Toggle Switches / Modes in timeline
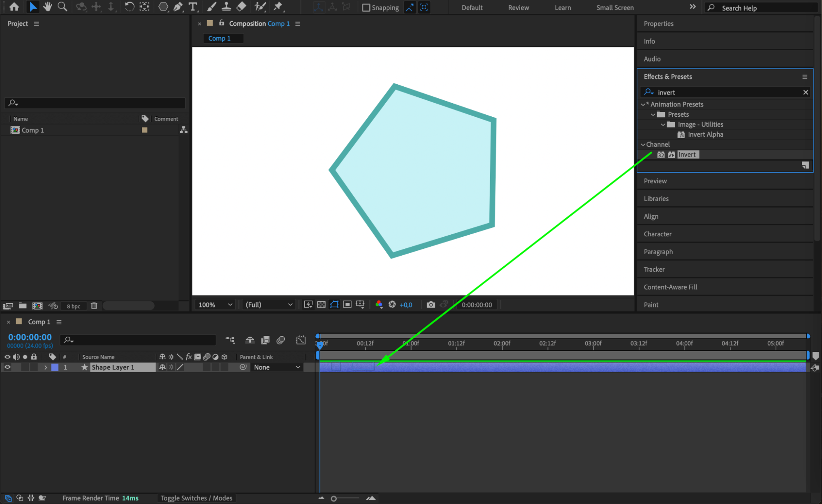 [x=196, y=498]
